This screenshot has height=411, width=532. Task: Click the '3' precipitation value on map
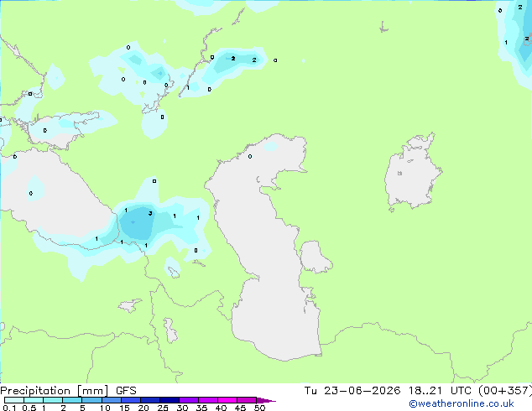(x=150, y=213)
